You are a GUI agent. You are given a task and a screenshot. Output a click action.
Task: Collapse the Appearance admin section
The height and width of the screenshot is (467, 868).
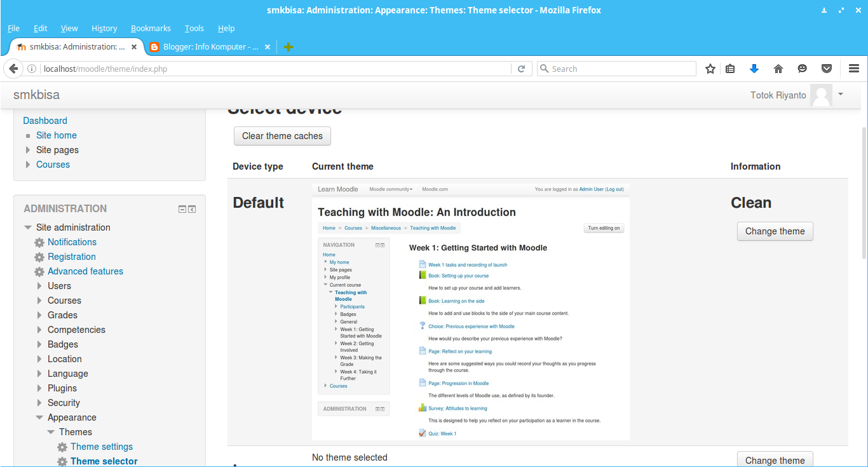pos(39,417)
